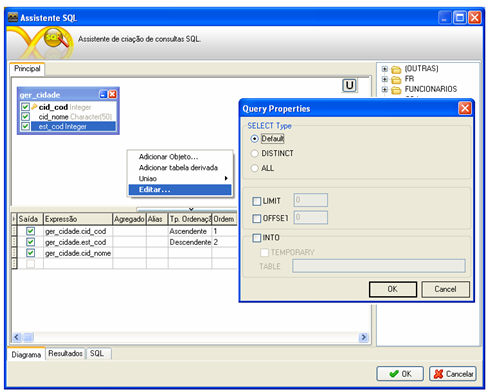Click the horizontal scrollbar thumb
Screen dimensions: 488x392
(x=28, y=337)
